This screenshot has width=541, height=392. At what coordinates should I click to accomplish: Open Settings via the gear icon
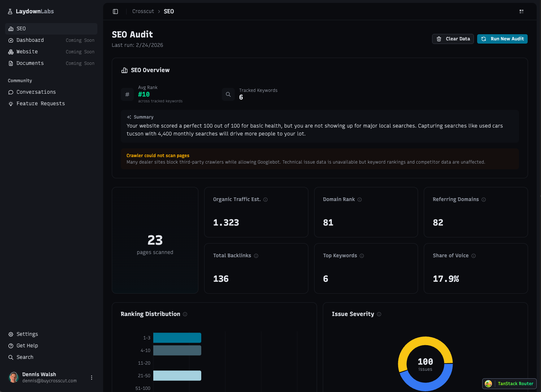pos(10,334)
